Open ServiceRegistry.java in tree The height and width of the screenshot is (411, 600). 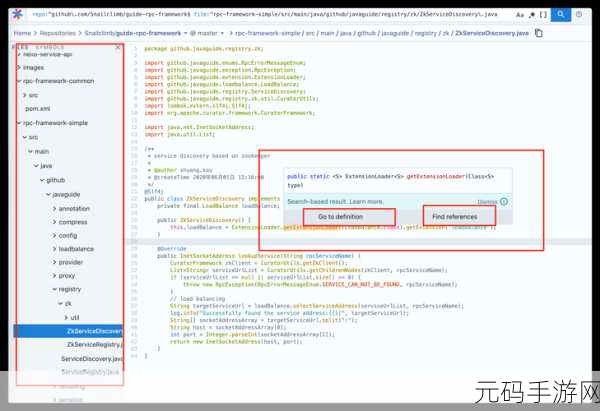pyautogui.click(x=90, y=372)
